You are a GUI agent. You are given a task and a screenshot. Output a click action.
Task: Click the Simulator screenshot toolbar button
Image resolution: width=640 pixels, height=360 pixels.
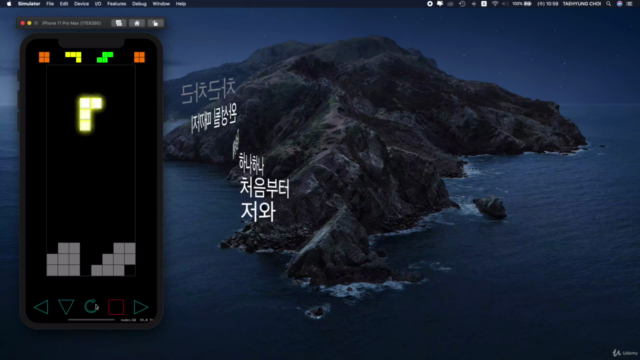(119, 23)
